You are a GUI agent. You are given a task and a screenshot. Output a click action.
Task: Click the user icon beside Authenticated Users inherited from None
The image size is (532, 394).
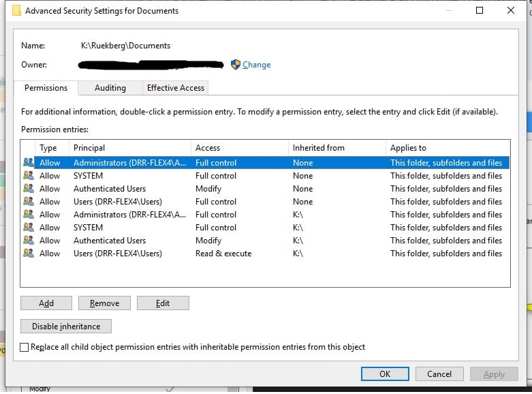[29, 188]
